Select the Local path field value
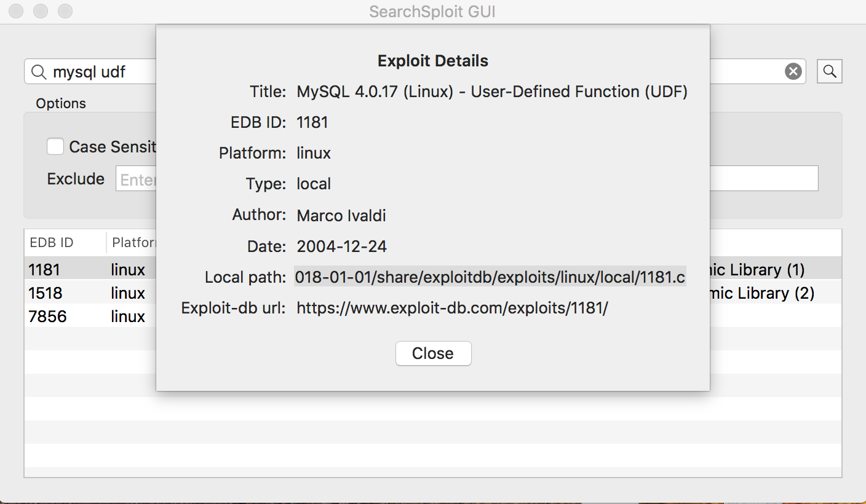 (490, 277)
